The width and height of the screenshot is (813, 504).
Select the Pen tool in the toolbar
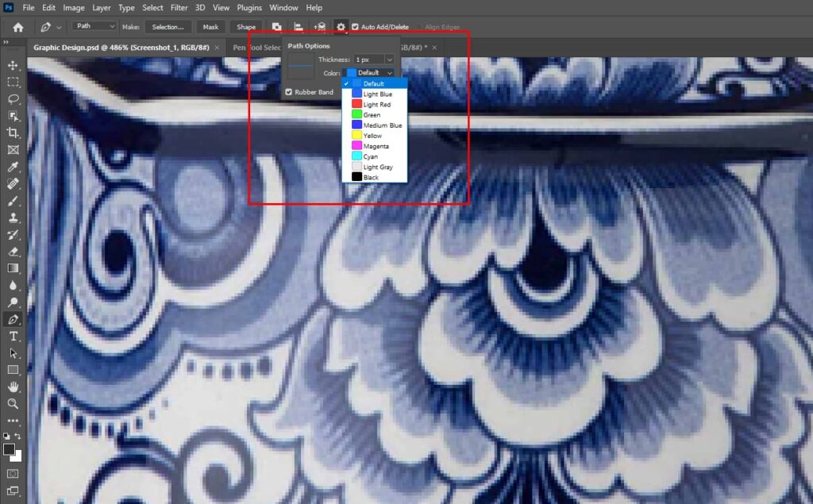(x=13, y=319)
